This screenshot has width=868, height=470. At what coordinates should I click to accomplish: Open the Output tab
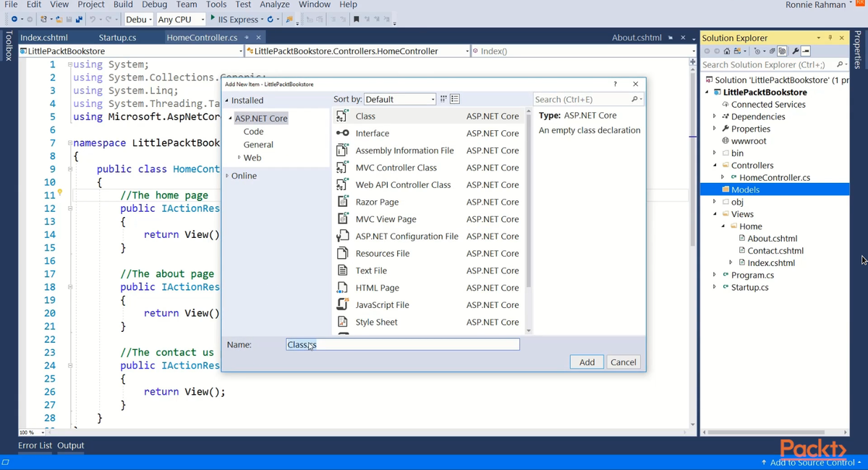click(71, 445)
